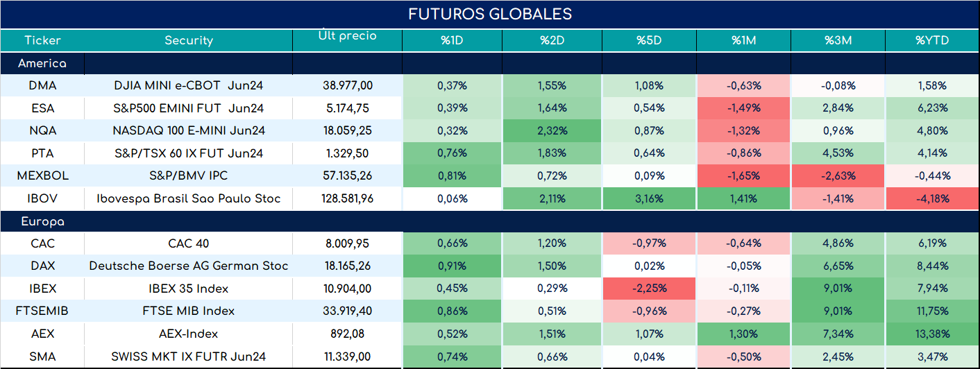The width and height of the screenshot is (980, 369).
Task: Click the America section row
Action: coord(490,64)
